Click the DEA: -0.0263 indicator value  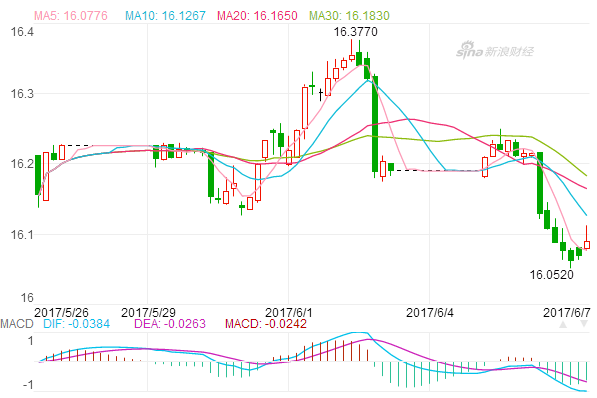170,324
